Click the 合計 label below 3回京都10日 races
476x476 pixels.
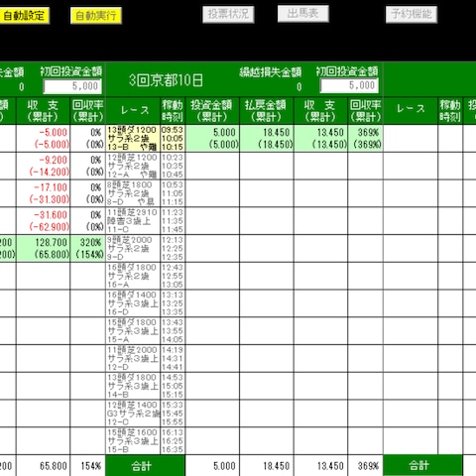145,466
